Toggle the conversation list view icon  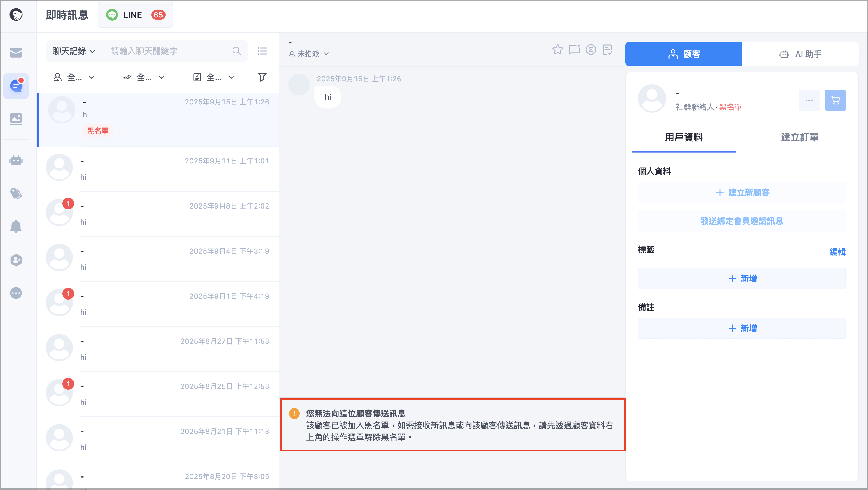[x=262, y=51]
